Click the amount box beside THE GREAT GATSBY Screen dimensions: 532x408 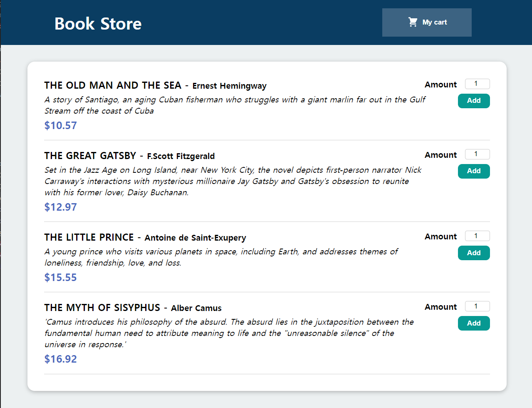pyautogui.click(x=477, y=154)
